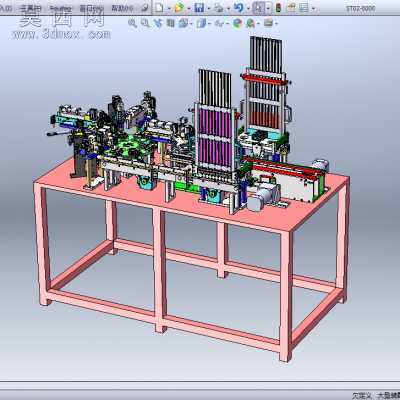
Task: Expand the Undo history dropdown
Action: pos(248,8)
